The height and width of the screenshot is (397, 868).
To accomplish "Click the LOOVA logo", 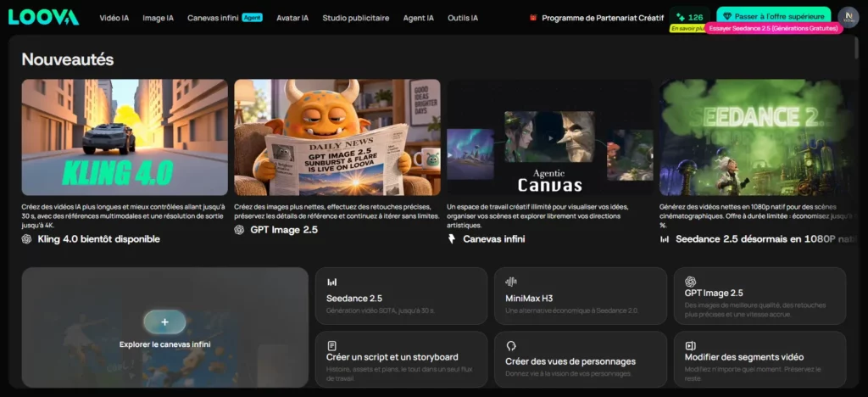I will (x=44, y=17).
